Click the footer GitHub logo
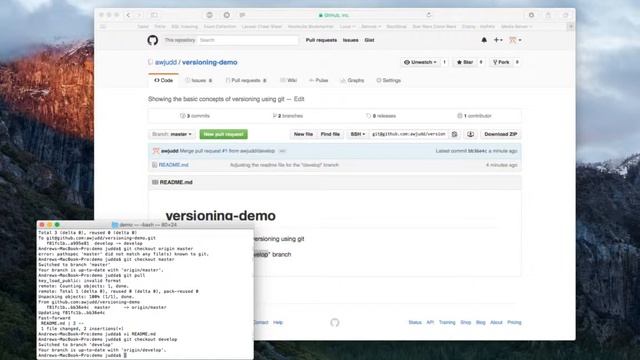This screenshot has width=640, height=360. coord(335,323)
